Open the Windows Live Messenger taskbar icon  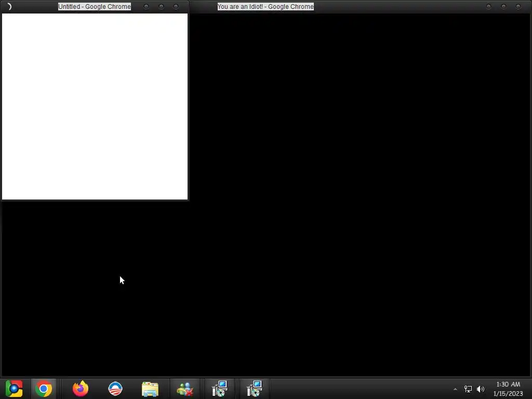[185, 389]
